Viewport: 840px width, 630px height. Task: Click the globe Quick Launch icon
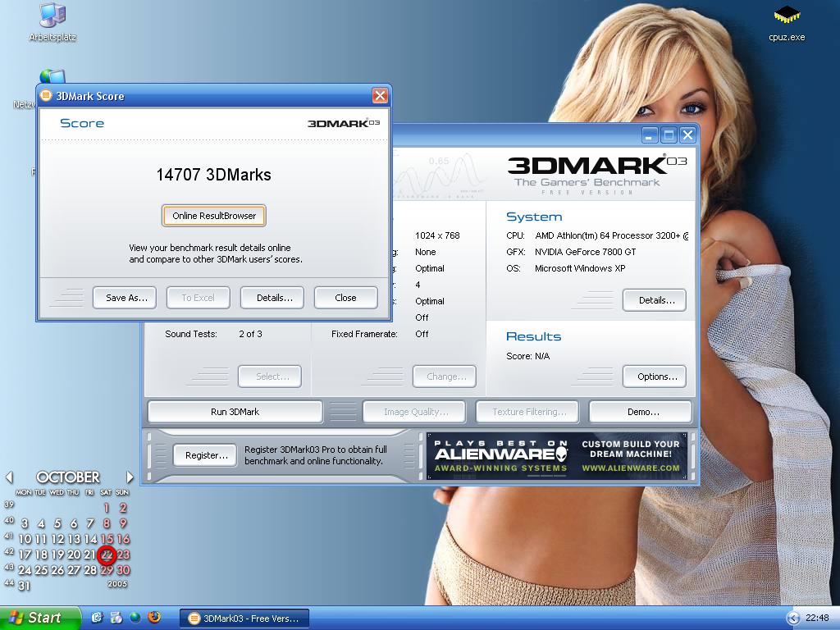pyautogui.click(x=135, y=618)
